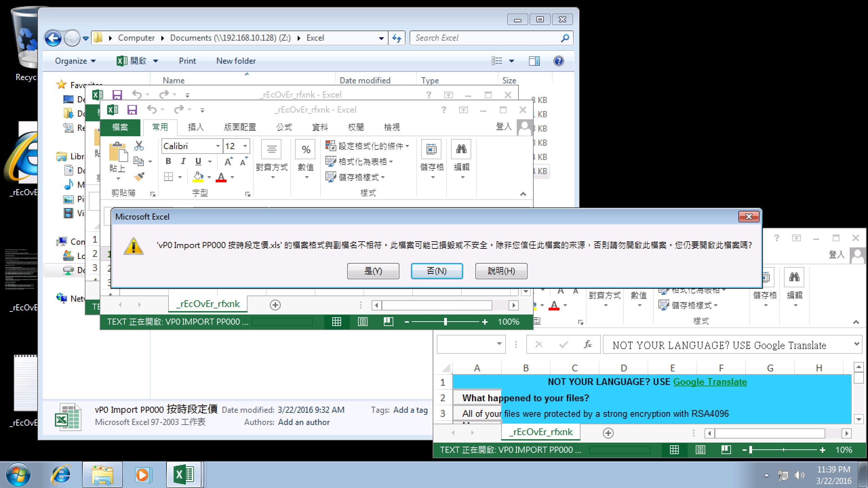Toggle Underline formatting
Viewport: 868px width, 488px height.
(198, 161)
